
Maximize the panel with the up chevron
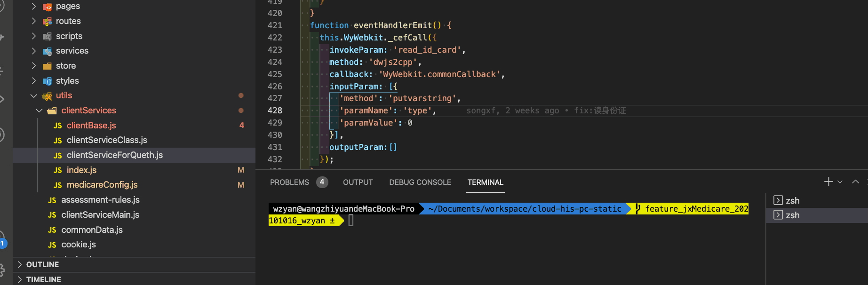855,182
